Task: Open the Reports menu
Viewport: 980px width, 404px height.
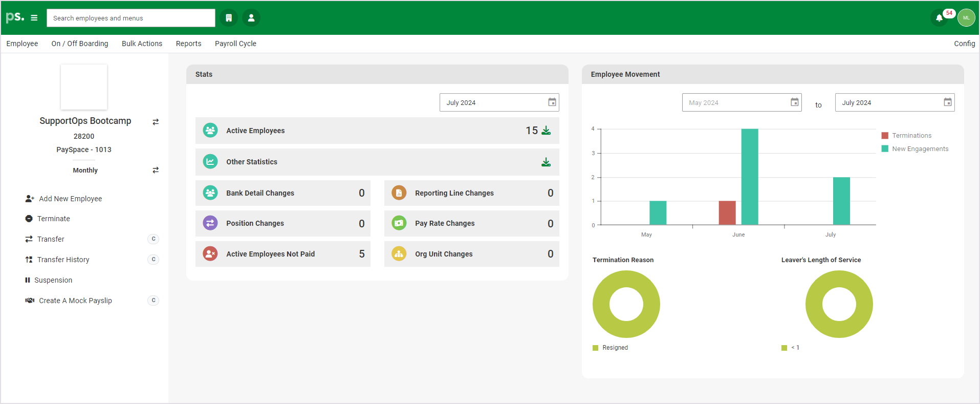Action: click(x=188, y=44)
